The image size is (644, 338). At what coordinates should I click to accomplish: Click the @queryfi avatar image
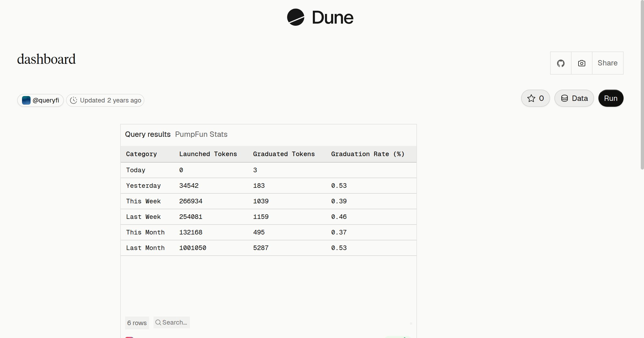26,100
